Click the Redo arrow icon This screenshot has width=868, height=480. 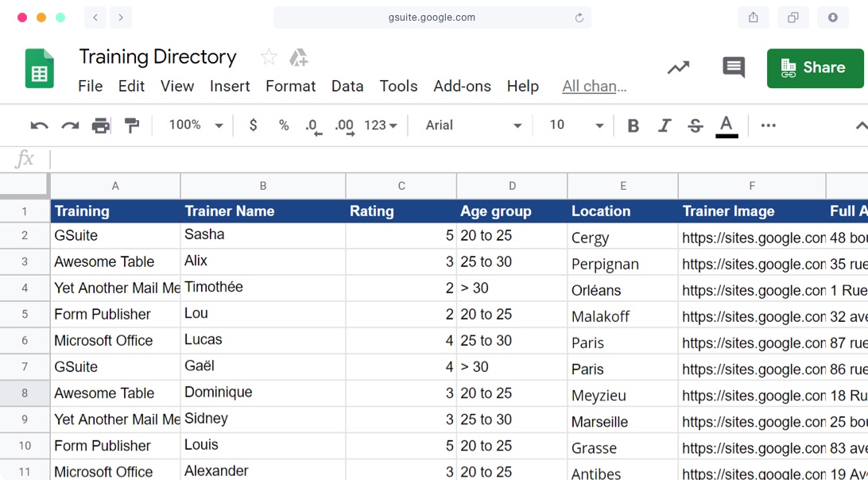click(70, 126)
